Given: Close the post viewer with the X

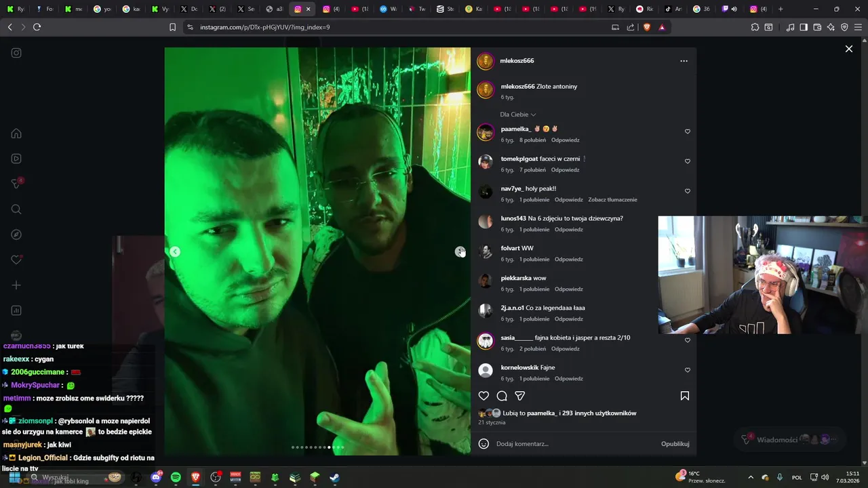Looking at the screenshot, I should click(x=848, y=49).
